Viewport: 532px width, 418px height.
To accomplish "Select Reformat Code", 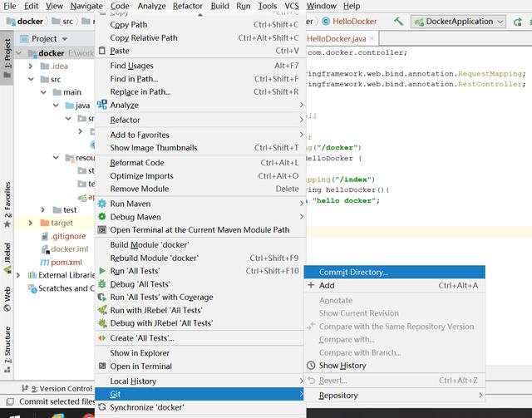I will point(200,163).
